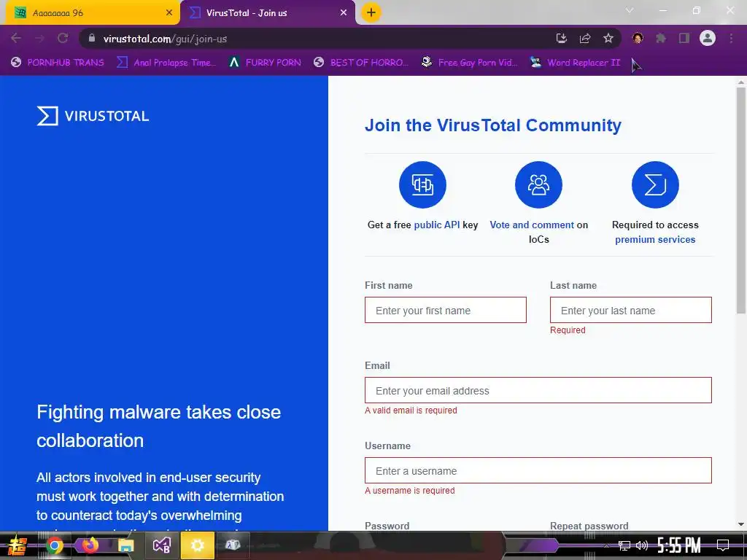This screenshot has width=747, height=560.
Task: Open the Chrome three-dot menu
Action: coord(731,38)
